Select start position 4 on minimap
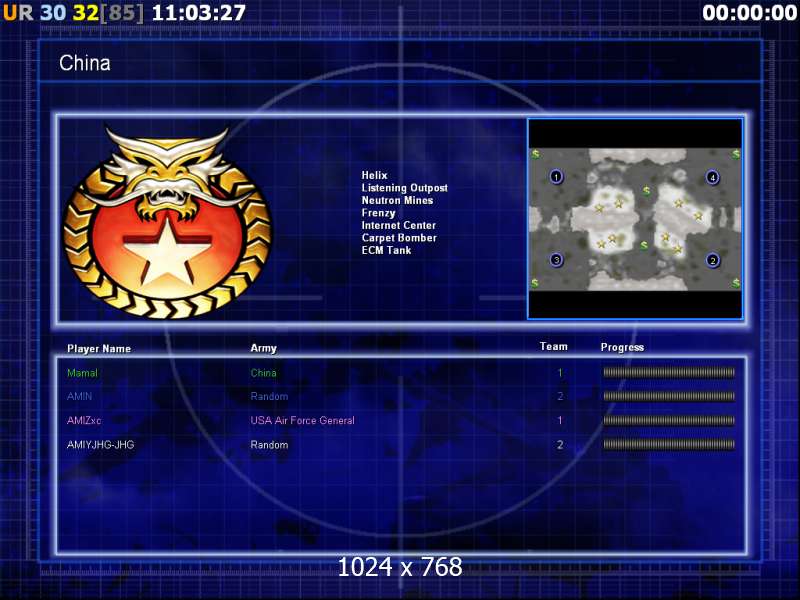The image size is (800, 600). click(x=713, y=178)
